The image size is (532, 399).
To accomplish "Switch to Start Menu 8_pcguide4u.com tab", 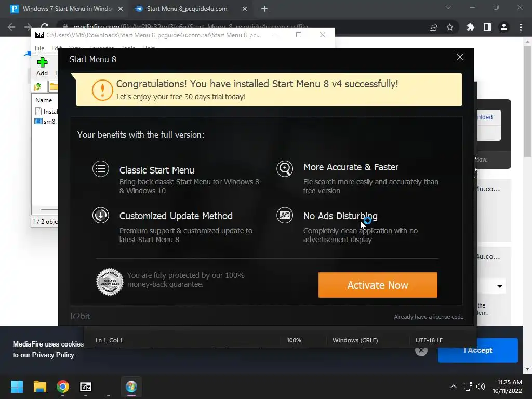I will tap(187, 9).
